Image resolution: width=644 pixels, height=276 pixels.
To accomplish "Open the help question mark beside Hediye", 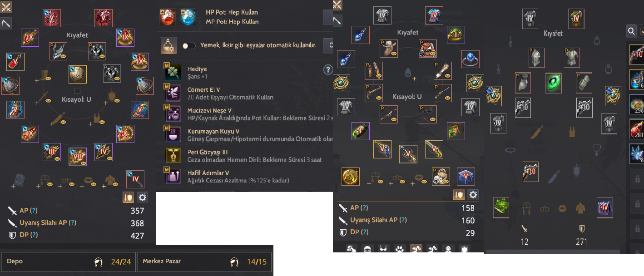I will coord(328,70).
